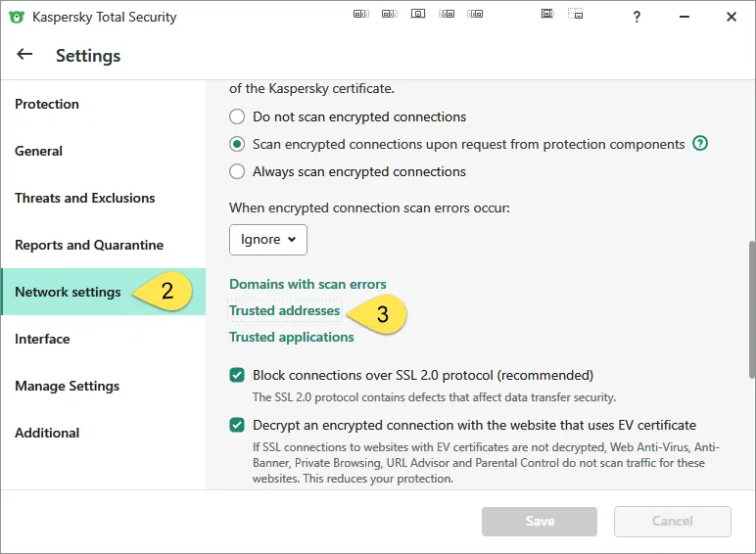Uncheck 'Decrypt an encrypted connection' EV certificate option
The height and width of the screenshot is (554, 756).
237,426
